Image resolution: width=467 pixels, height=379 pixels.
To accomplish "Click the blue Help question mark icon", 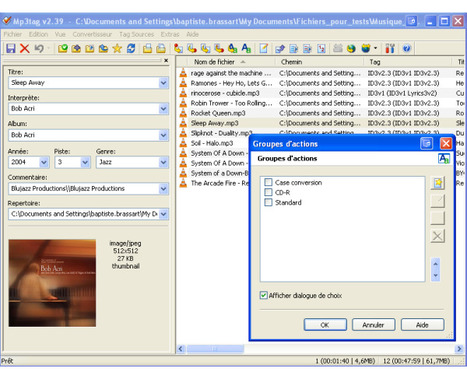I will pyautogui.click(x=406, y=48).
